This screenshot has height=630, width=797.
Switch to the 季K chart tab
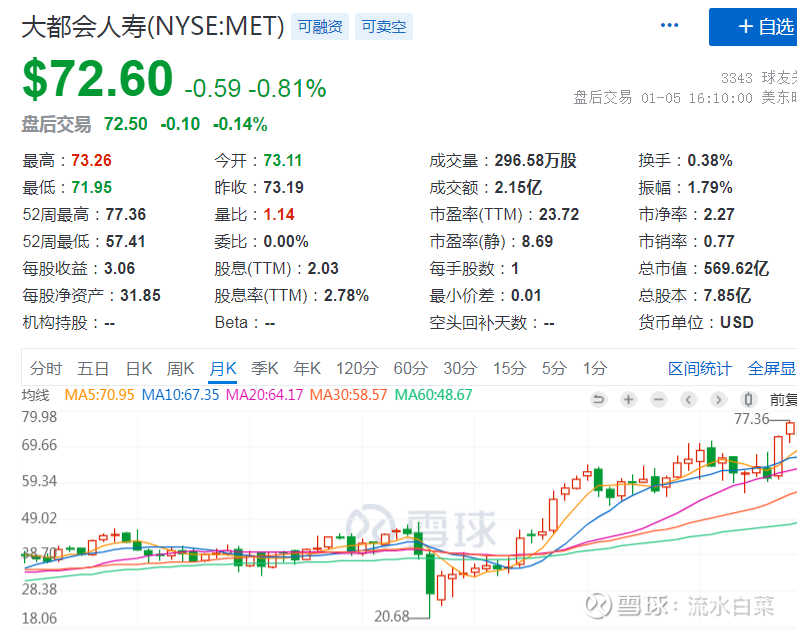265,368
